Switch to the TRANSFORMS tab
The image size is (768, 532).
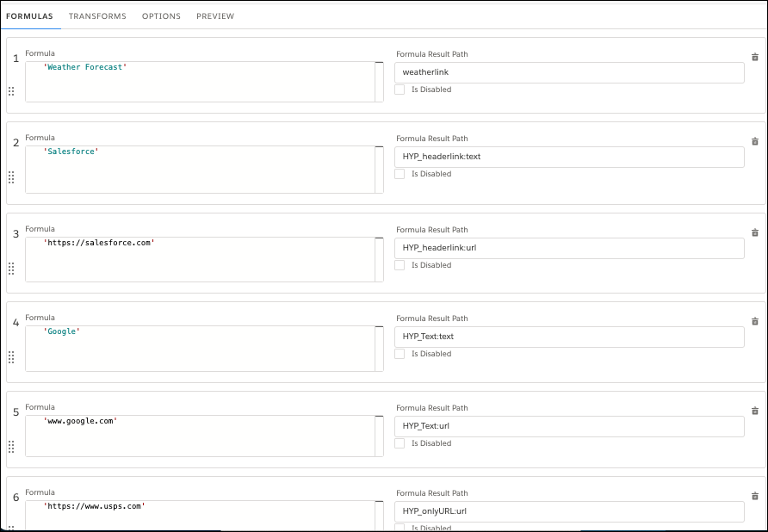97,15
